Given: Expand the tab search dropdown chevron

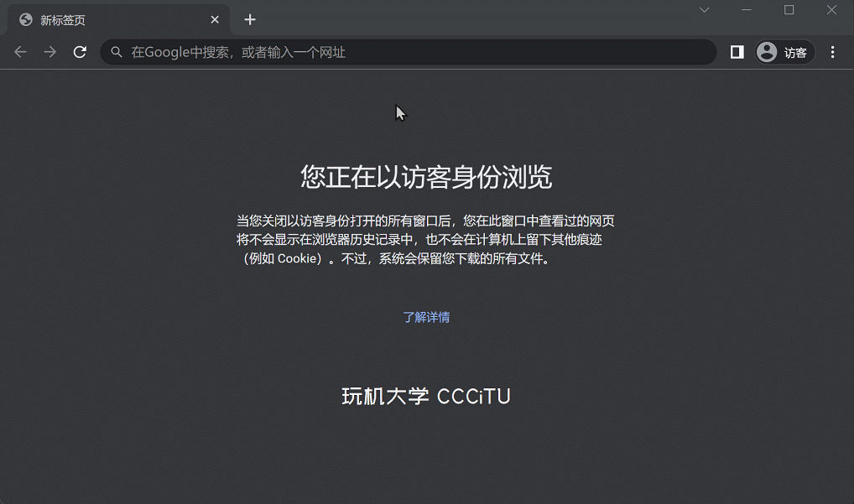Looking at the screenshot, I should [705, 10].
